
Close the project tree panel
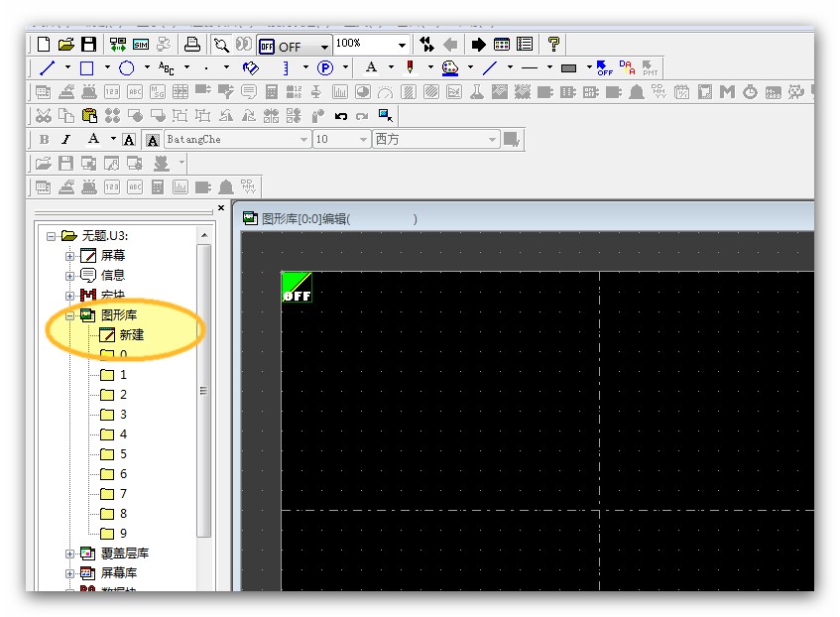coord(220,208)
